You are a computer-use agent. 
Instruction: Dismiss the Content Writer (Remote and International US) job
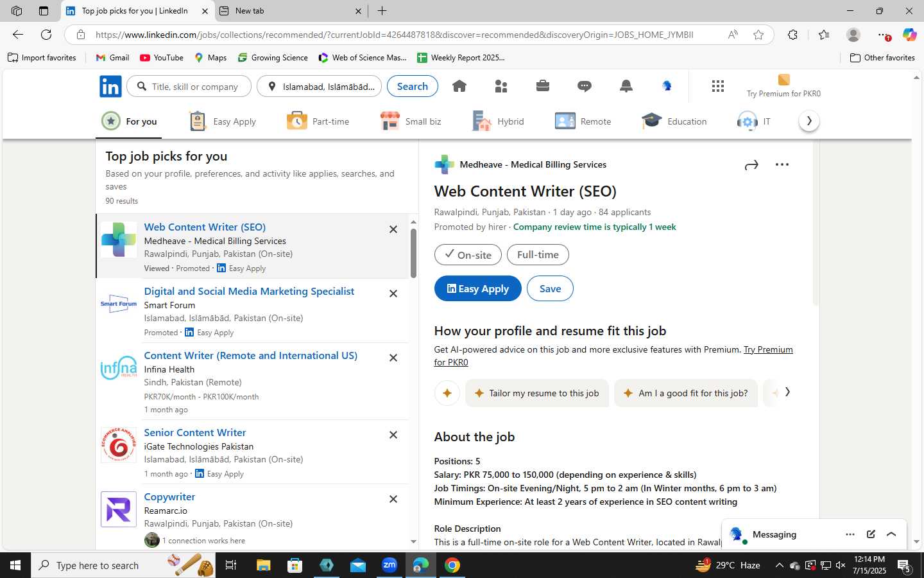pyautogui.click(x=393, y=358)
